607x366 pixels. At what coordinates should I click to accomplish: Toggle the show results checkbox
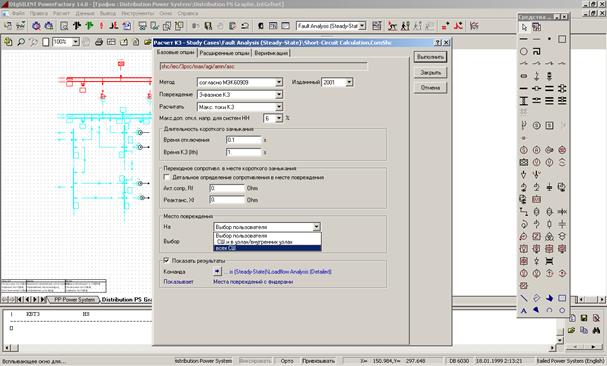(166, 260)
